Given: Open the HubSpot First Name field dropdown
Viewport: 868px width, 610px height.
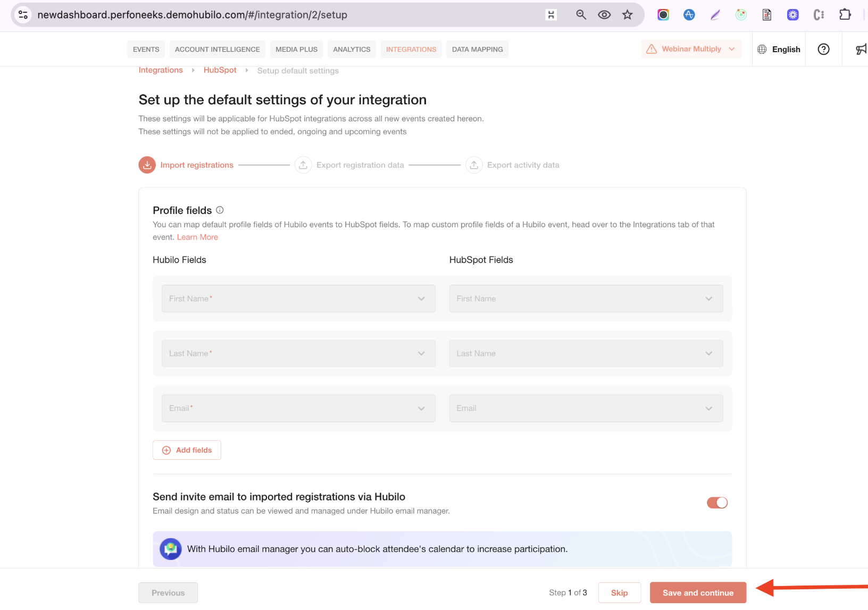Looking at the screenshot, I should (586, 299).
